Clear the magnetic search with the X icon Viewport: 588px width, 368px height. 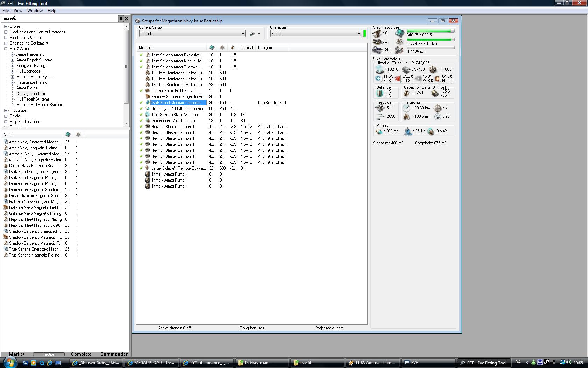click(x=127, y=19)
